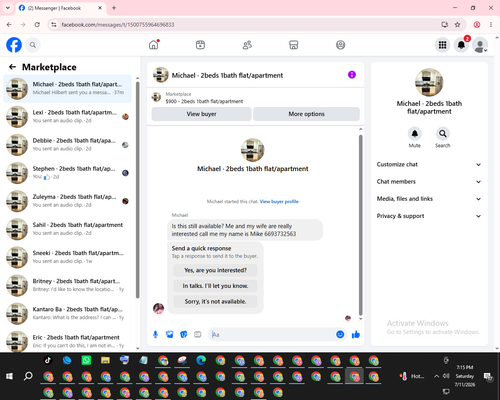Open the Friends icon in top navigation

247,45
